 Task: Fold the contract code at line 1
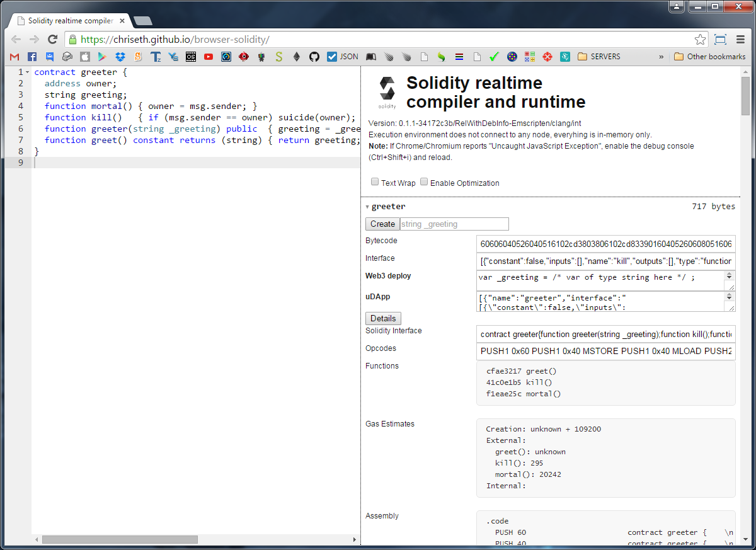(x=28, y=72)
